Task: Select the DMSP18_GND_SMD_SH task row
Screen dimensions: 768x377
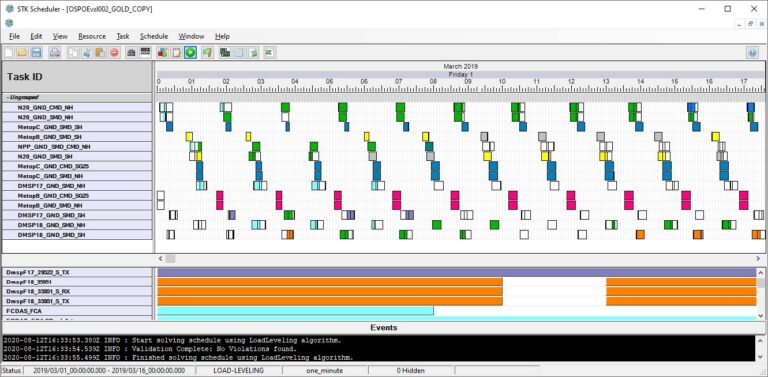Action: 77,235
